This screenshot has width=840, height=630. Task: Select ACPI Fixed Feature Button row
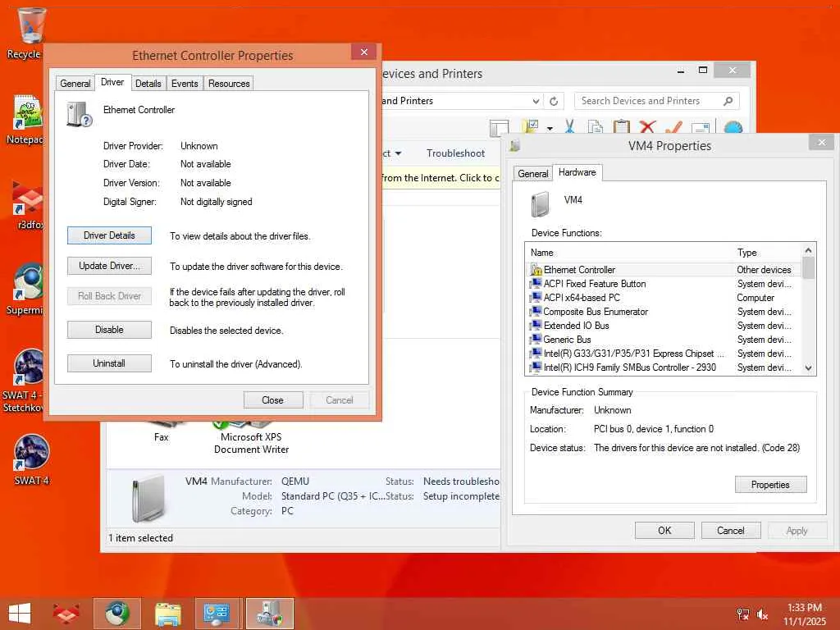pyautogui.click(x=663, y=283)
